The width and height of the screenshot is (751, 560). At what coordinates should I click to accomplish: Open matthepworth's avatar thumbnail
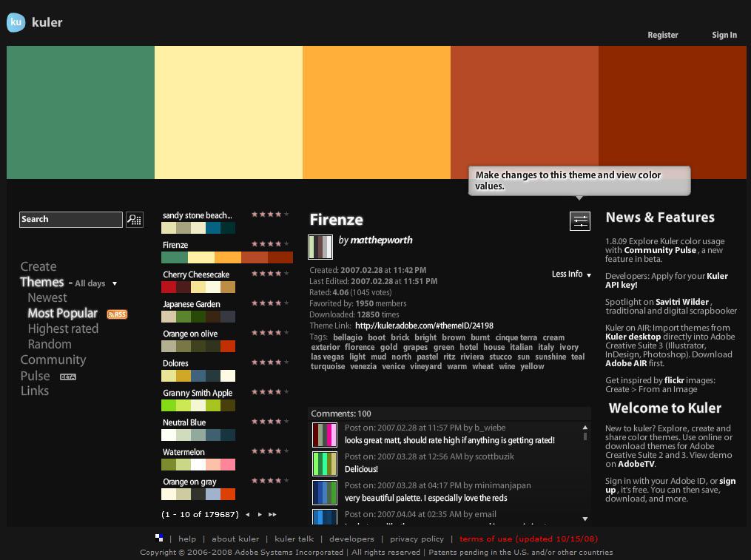click(x=320, y=246)
